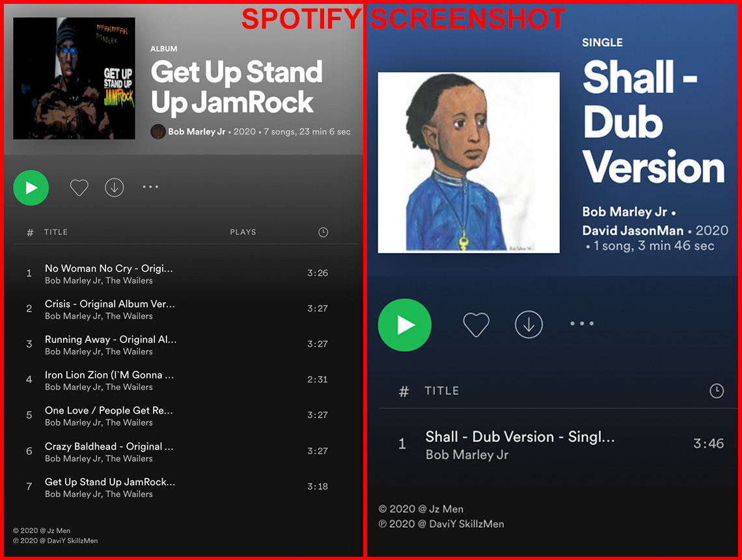Sort album tracks by TITLE column header

pos(56,232)
